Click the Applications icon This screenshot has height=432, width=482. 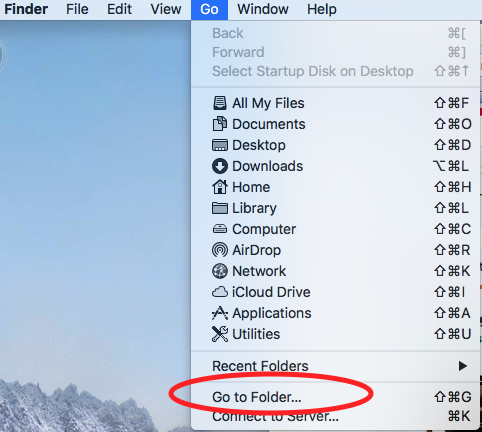(x=220, y=313)
